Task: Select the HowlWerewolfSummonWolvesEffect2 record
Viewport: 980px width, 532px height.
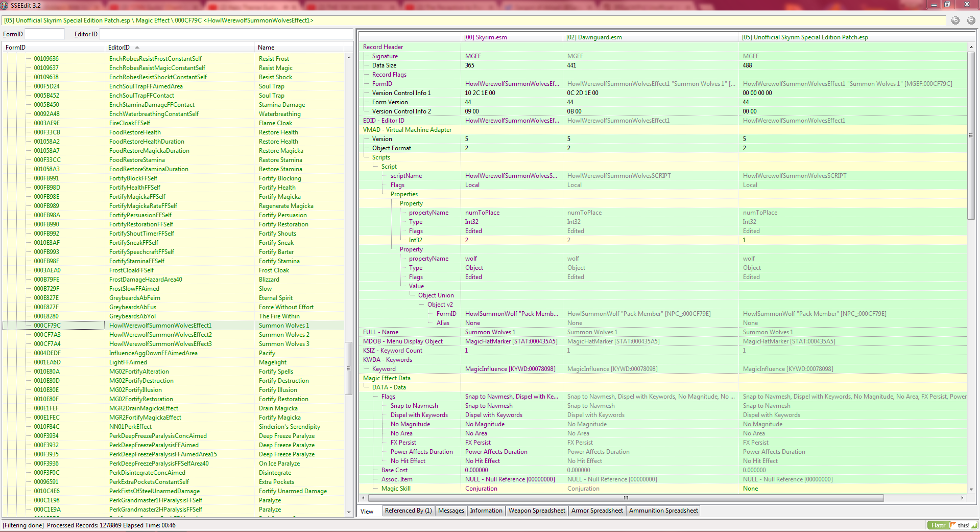Action: click(160, 335)
